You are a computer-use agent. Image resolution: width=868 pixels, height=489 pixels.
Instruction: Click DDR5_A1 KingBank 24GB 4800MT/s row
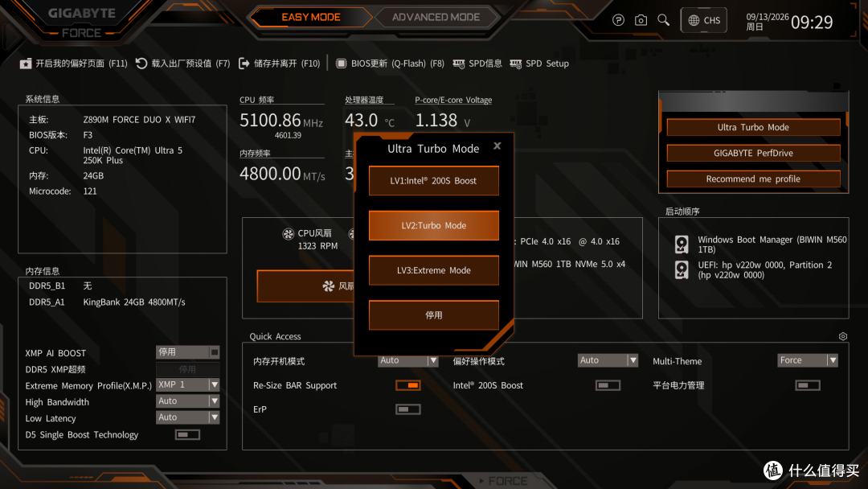[x=107, y=302]
